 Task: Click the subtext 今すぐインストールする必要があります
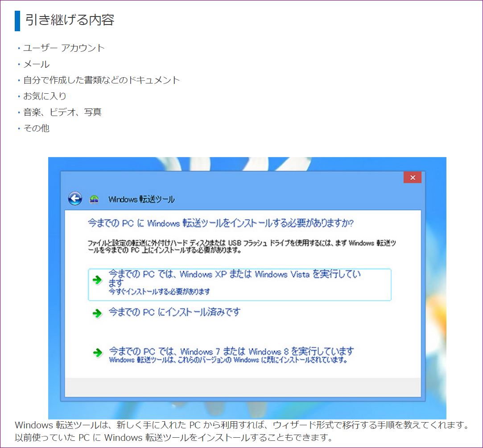[x=159, y=291]
